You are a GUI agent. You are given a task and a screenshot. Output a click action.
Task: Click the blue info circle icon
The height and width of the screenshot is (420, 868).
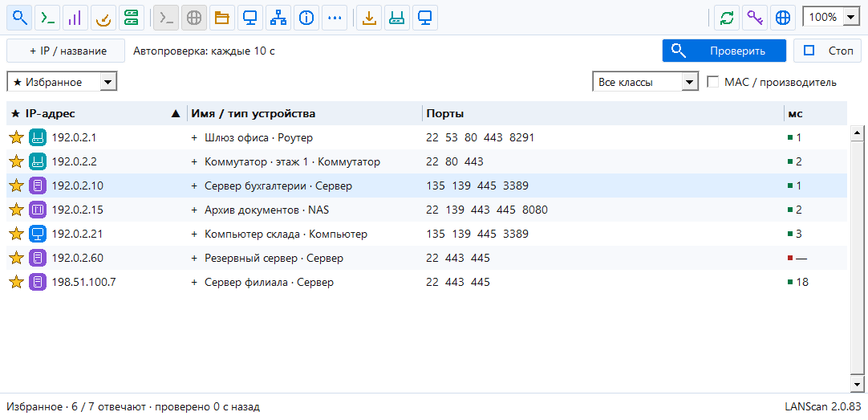(306, 18)
